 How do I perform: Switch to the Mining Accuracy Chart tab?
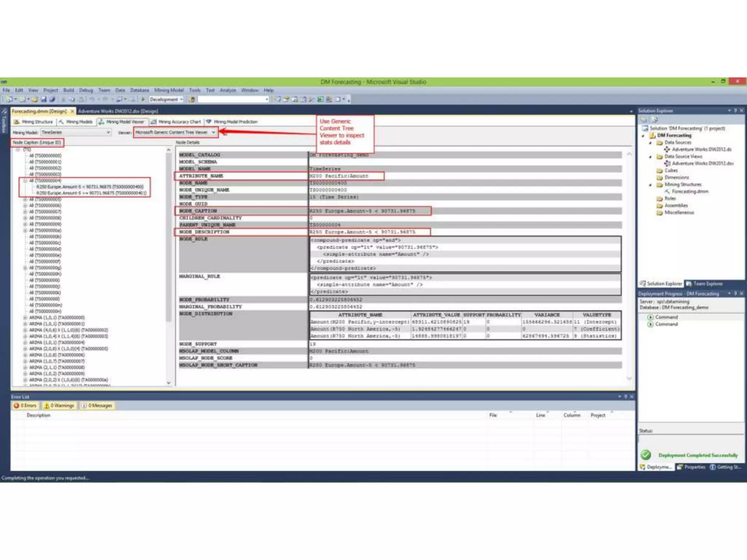tap(176, 122)
